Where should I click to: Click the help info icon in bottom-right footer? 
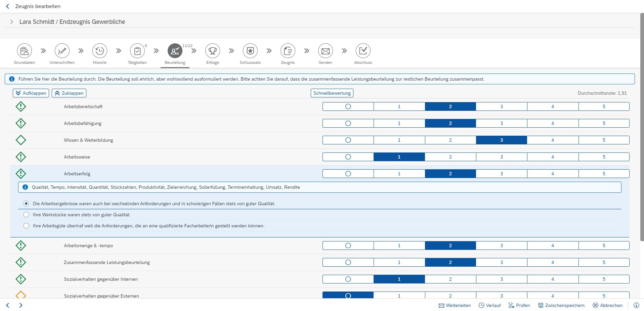(x=636, y=305)
